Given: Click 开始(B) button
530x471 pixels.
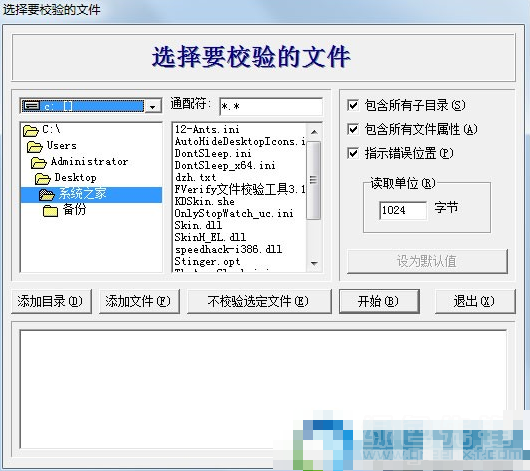Looking at the screenshot, I should 379,301.
